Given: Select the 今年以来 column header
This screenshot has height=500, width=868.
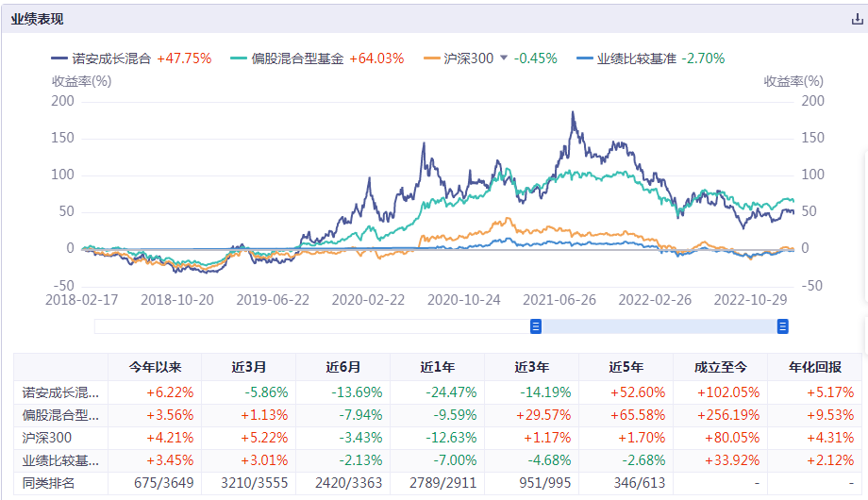Looking at the screenshot, I should 155,368.
